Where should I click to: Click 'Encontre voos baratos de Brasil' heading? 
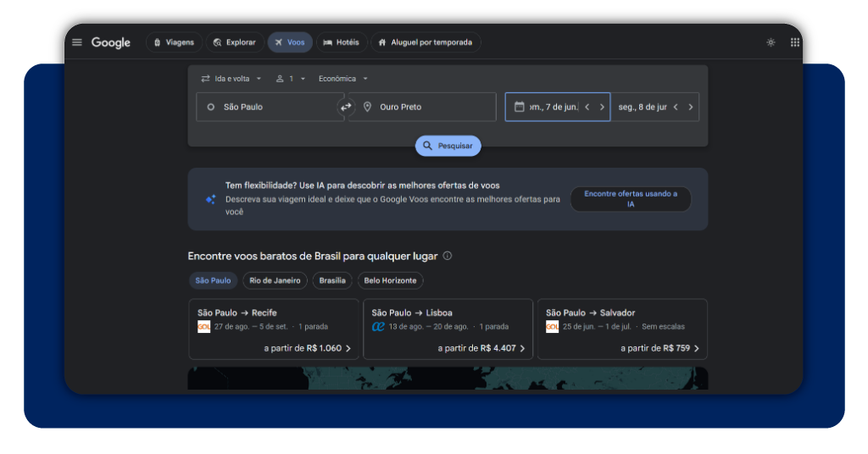pyautogui.click(x=313, y=256)
